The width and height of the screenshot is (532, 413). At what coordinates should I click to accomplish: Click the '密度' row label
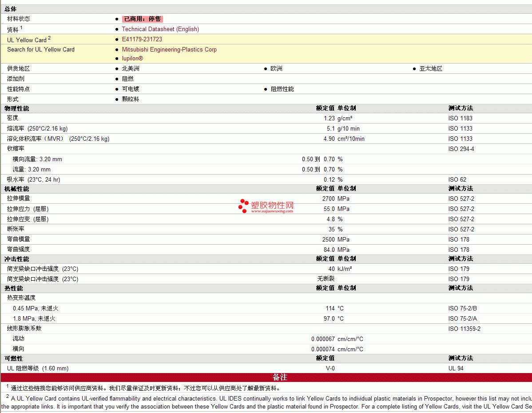12,118
